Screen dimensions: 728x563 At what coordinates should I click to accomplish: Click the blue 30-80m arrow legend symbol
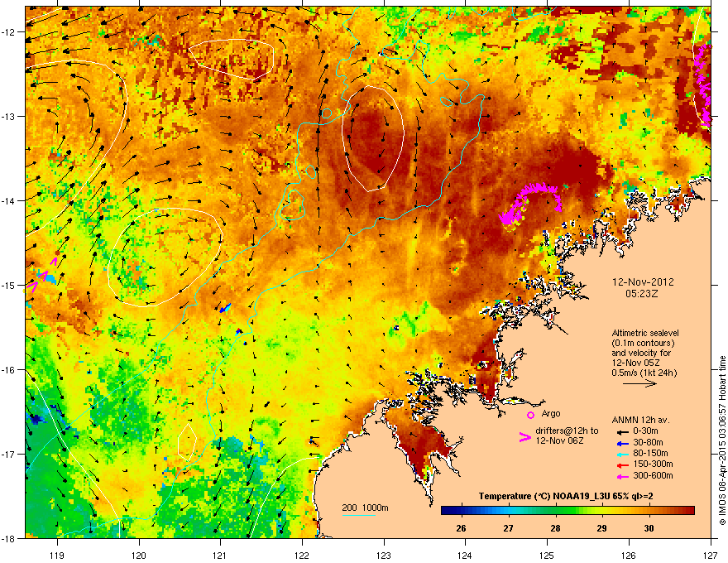(x=621, y=443)
